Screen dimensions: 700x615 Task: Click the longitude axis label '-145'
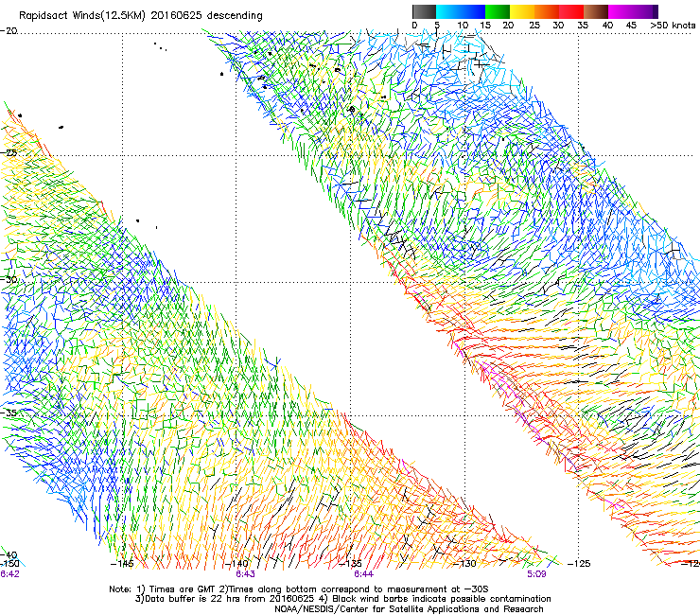tap(122, 564)
